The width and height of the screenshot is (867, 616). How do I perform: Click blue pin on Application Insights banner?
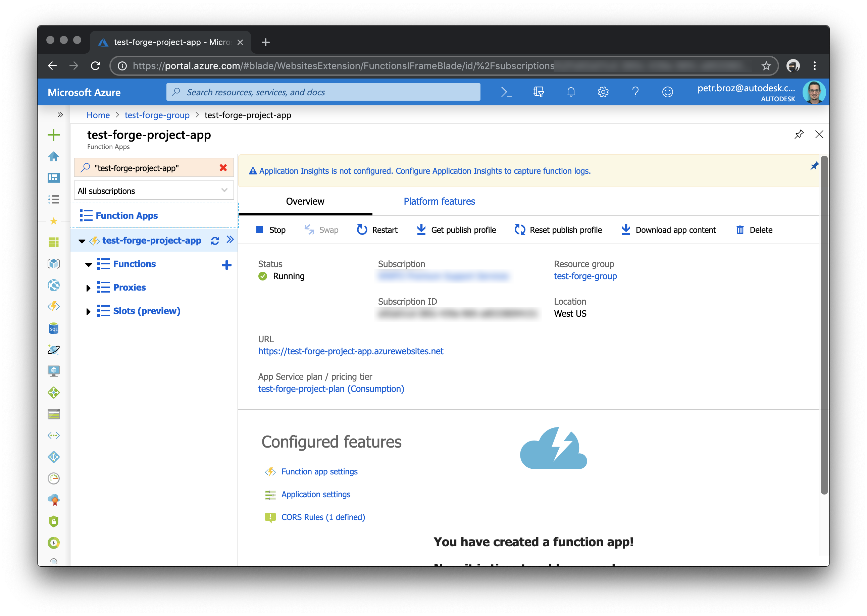(814, 166)
